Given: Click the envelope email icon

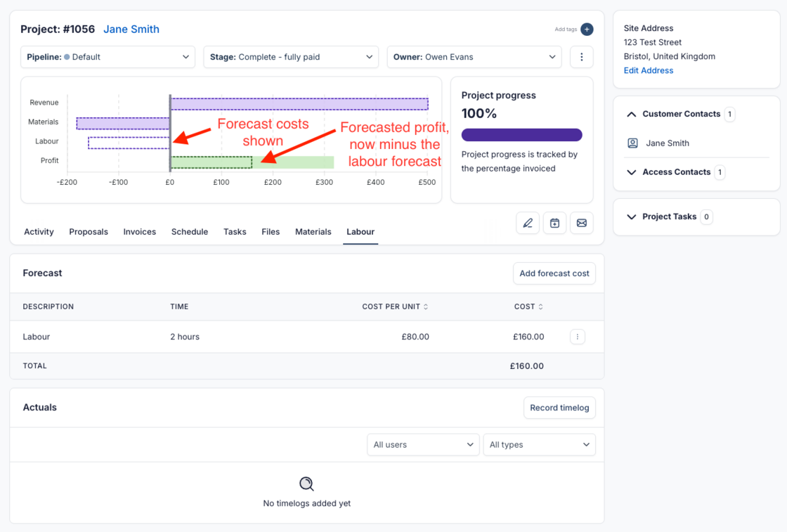Looking at the screenshot, I should pyautogui.click(x=582, y=223).
